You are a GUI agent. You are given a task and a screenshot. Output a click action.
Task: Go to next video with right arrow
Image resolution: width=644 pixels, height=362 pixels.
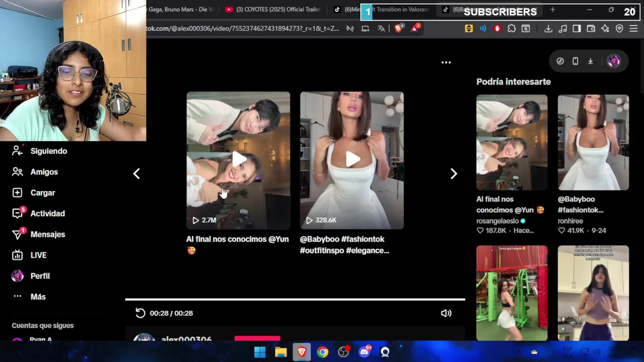pyautogui.click(x=453, y=173)
